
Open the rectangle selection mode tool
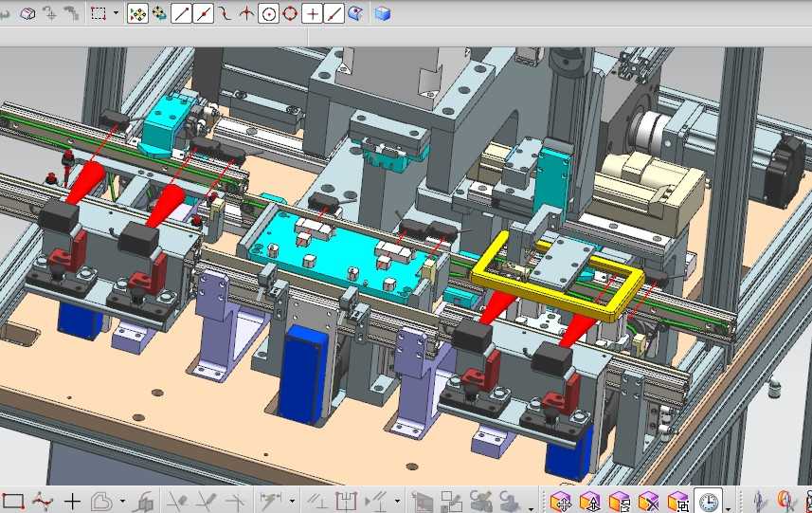pos(99,13)
